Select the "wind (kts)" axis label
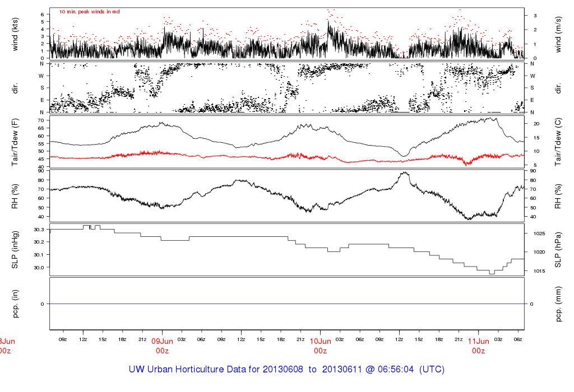 [x=15, y=34]
